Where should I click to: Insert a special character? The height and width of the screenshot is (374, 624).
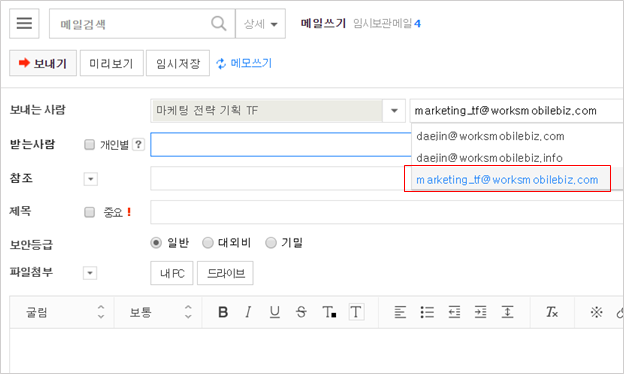pos(597,312)
